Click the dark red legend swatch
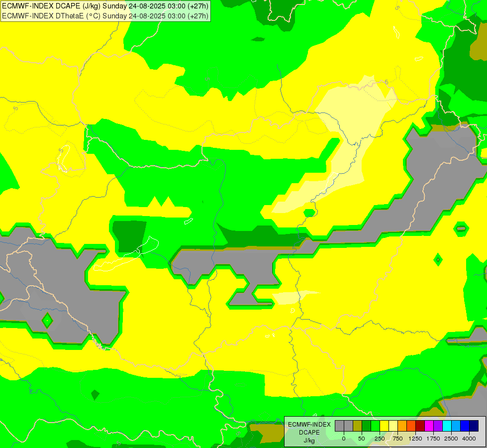The height and width of the screenshot is (448, 487). click(420, 426)
